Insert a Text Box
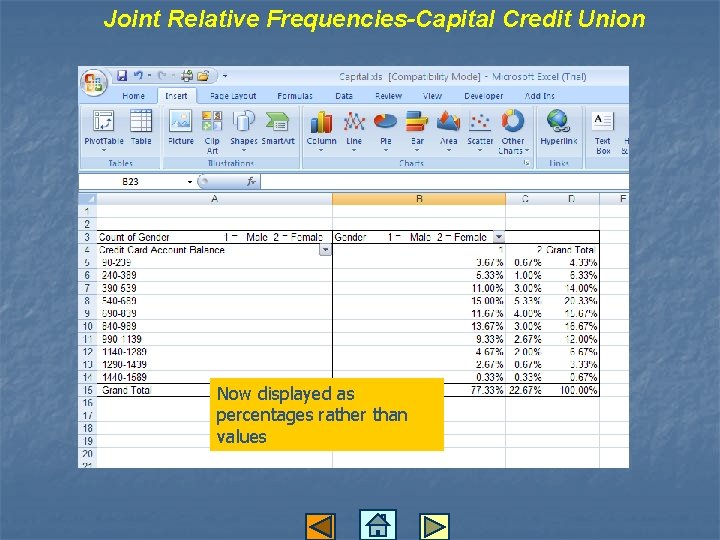 (602, 132)
